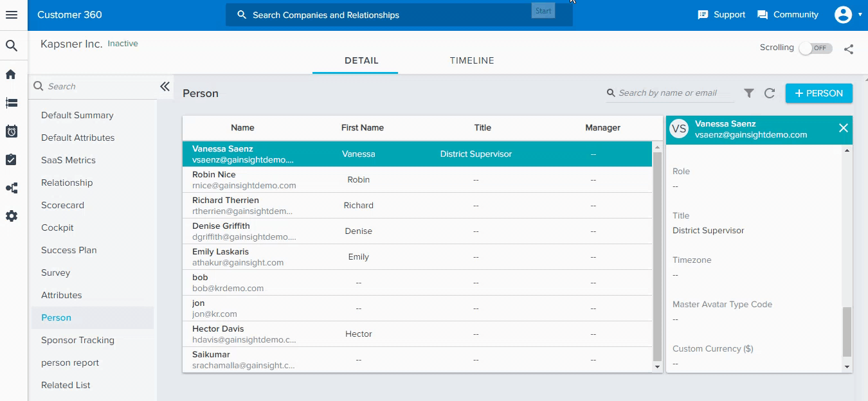
Task: Click the Search by name or email field
Action: [669, 93]
